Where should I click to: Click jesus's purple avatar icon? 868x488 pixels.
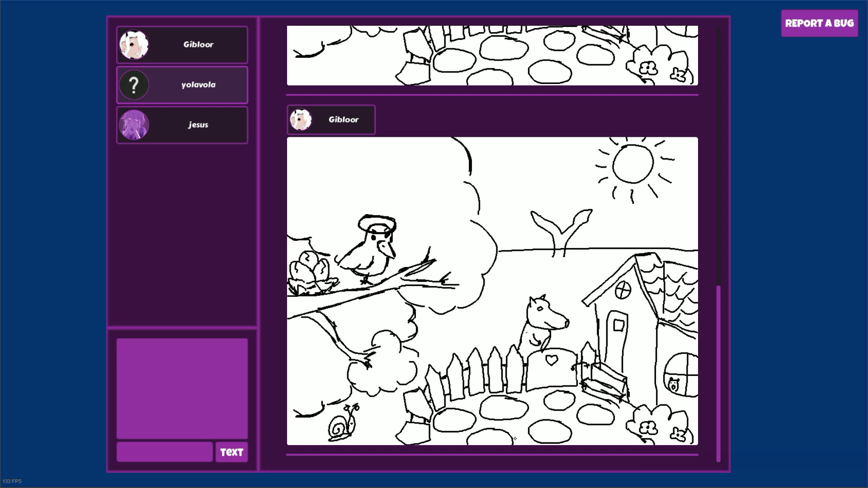click(x=134, y=125)
